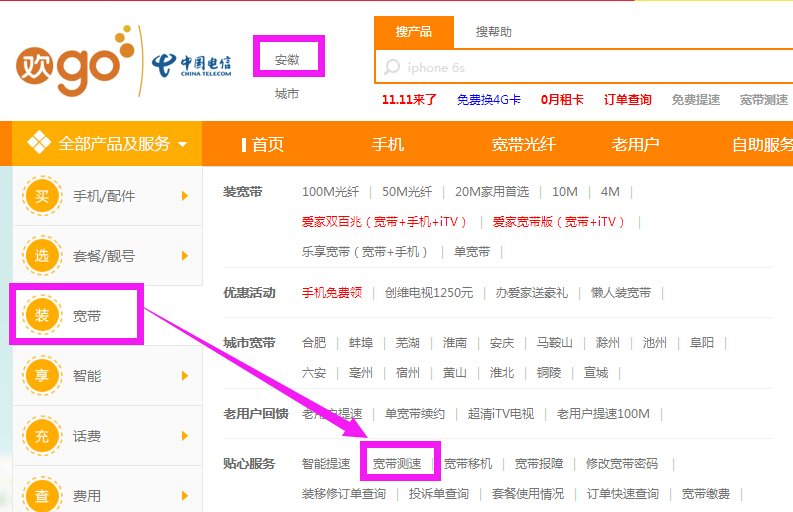The image size is (793, 512).
Task: Open the 创维电视1250元 promotion
Action: coord(429,292)
